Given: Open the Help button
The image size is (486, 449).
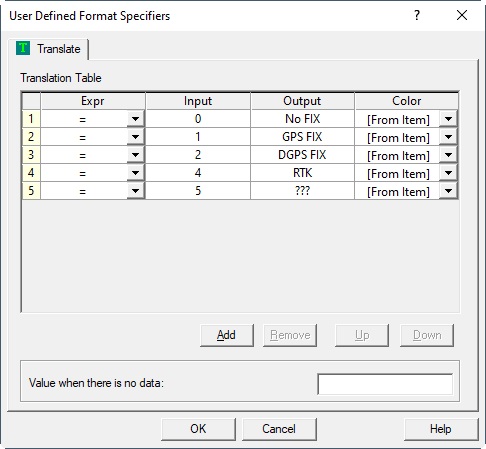Looking at the screenshot, I should click(x=441, y=429).
